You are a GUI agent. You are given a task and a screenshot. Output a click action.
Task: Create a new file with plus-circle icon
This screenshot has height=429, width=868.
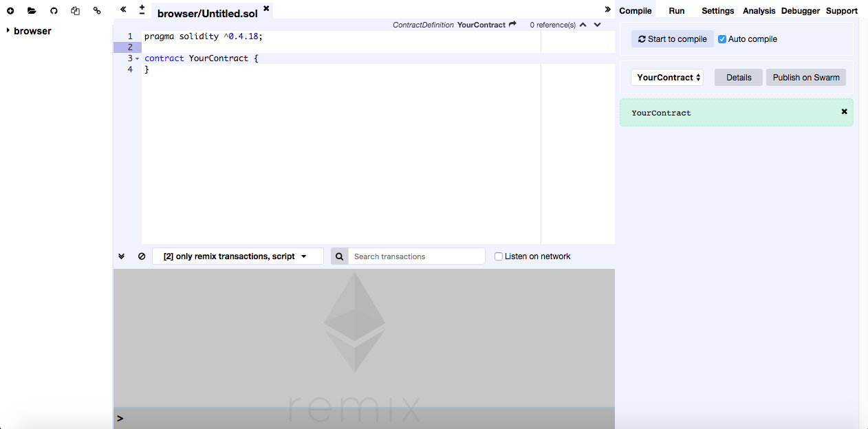(x=10, y=11)
